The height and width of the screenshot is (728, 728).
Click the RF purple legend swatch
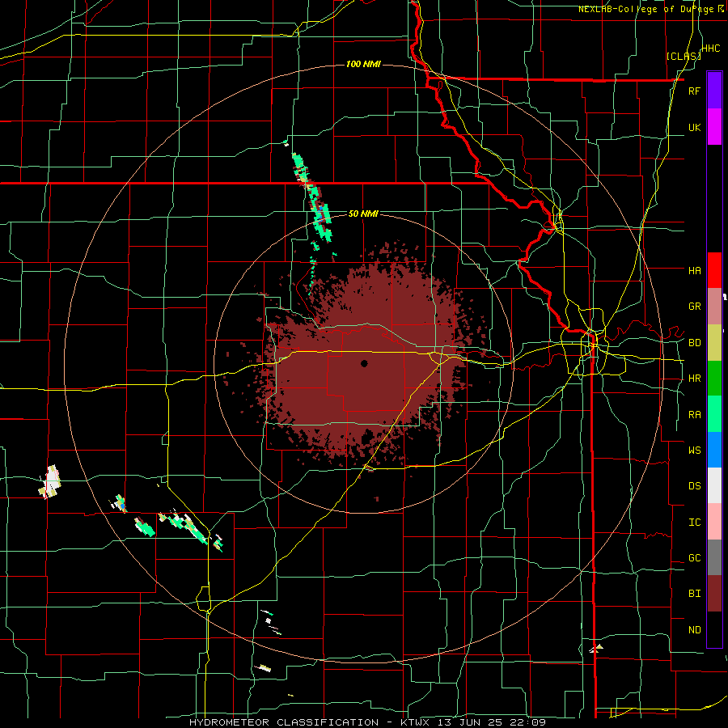(x=714, y=91)
